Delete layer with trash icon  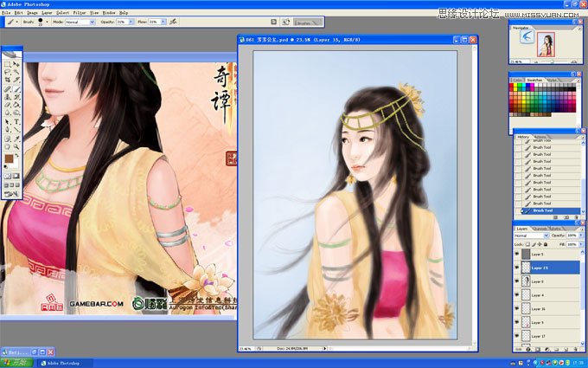(x=576, y=349)
